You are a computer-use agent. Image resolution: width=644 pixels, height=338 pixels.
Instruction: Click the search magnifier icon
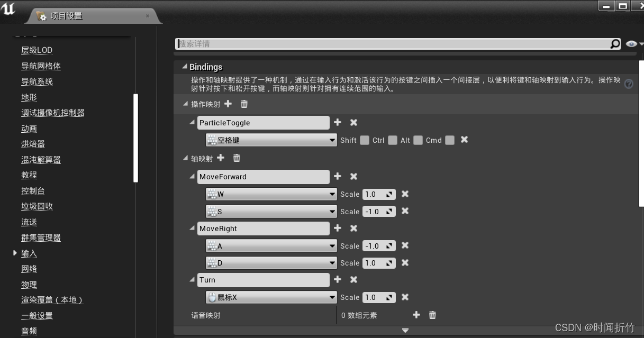[x=615, y=44]
